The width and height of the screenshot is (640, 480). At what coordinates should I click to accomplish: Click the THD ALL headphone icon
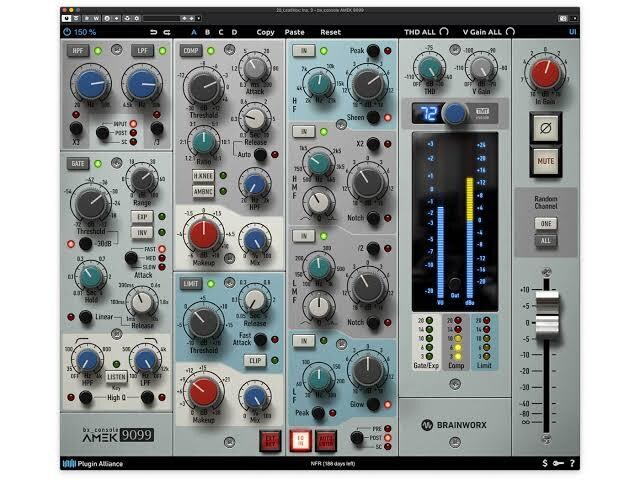pos(444,31)
